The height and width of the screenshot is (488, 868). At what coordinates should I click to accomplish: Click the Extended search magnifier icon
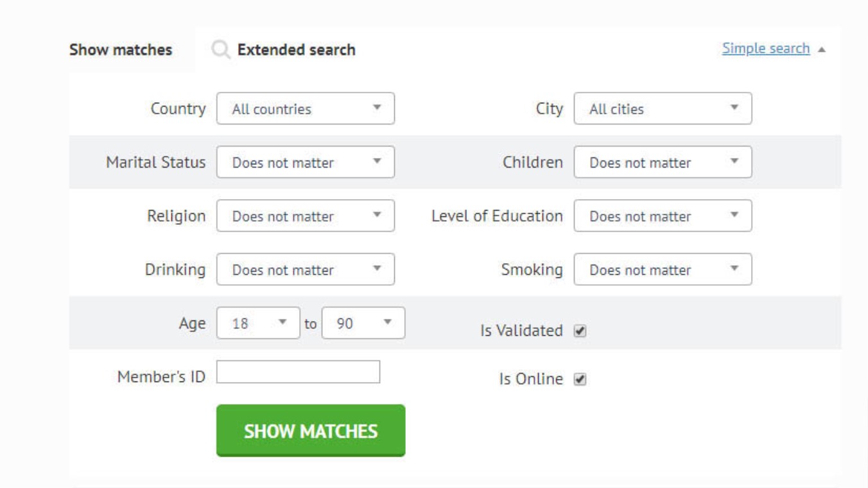221,50
